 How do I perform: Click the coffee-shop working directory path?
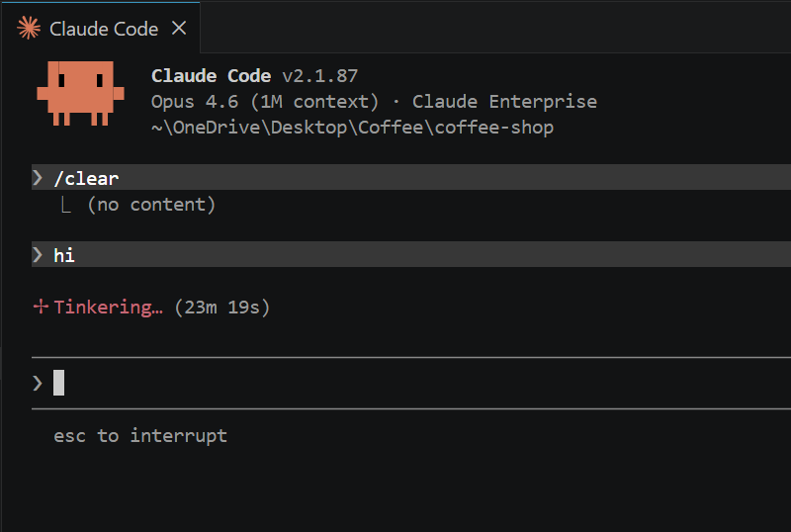pyautogui.click(x=352, y=128)
